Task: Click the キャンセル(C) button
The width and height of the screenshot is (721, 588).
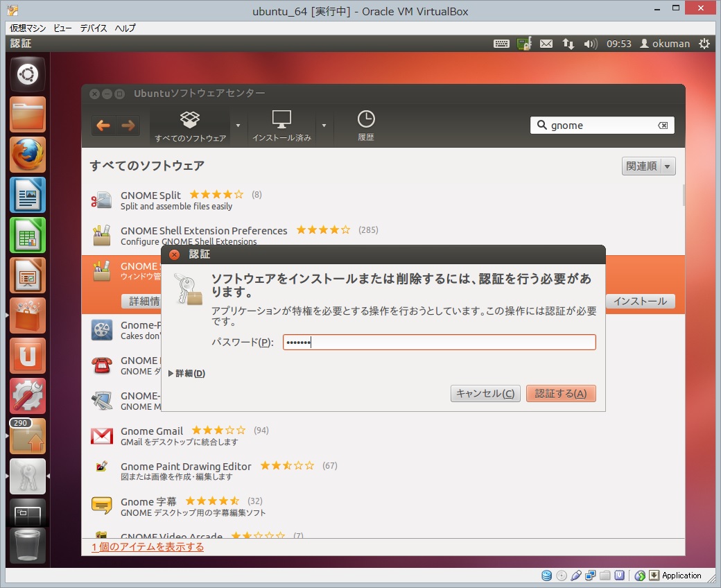Action: (485, 394)
